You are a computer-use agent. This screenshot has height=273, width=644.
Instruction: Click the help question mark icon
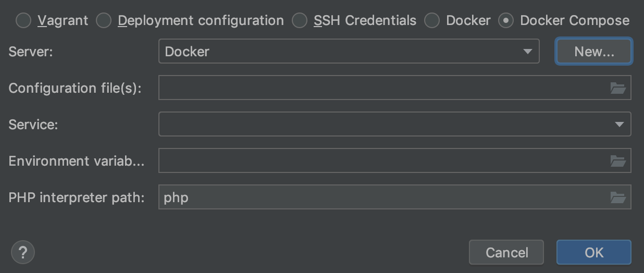22,253
